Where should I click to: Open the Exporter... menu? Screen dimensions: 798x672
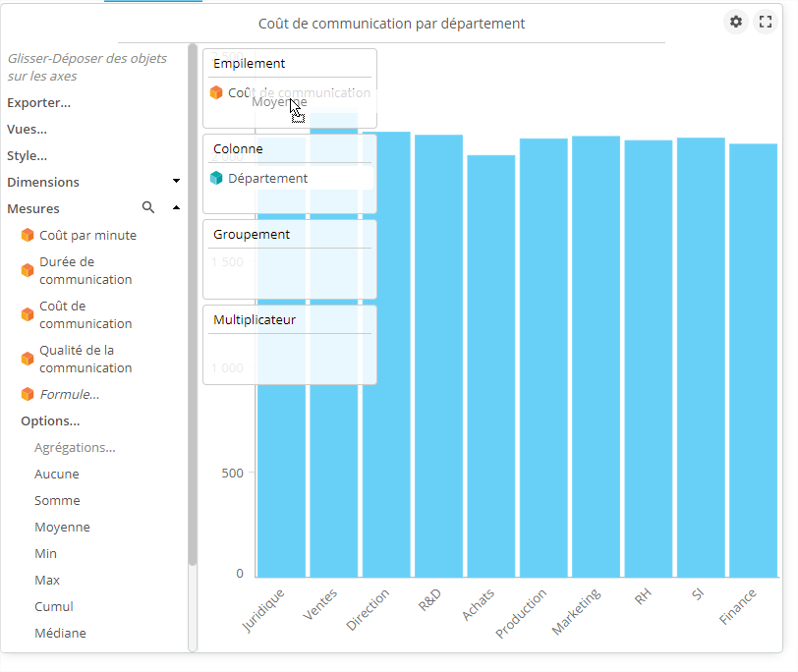click(x=38, y=103)
